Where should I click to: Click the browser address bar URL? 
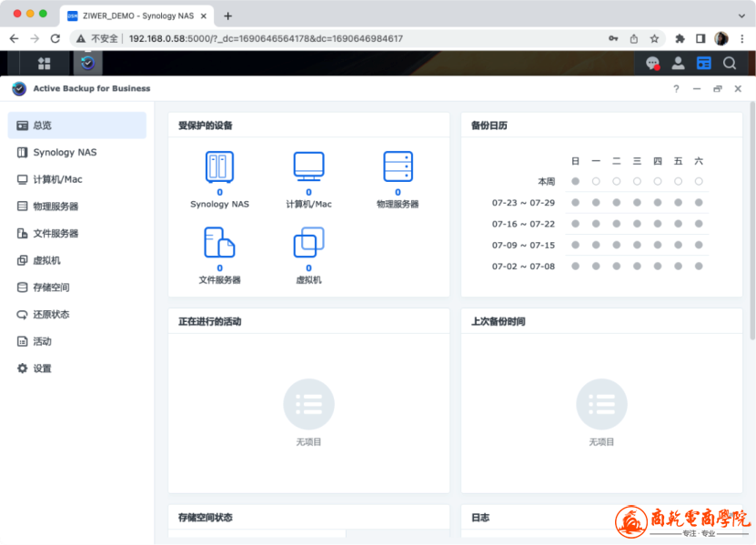click(x=266, y=38)
